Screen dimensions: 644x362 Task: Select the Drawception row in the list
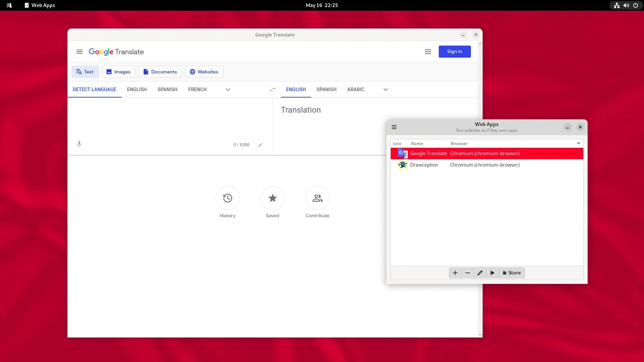point(487,165)
